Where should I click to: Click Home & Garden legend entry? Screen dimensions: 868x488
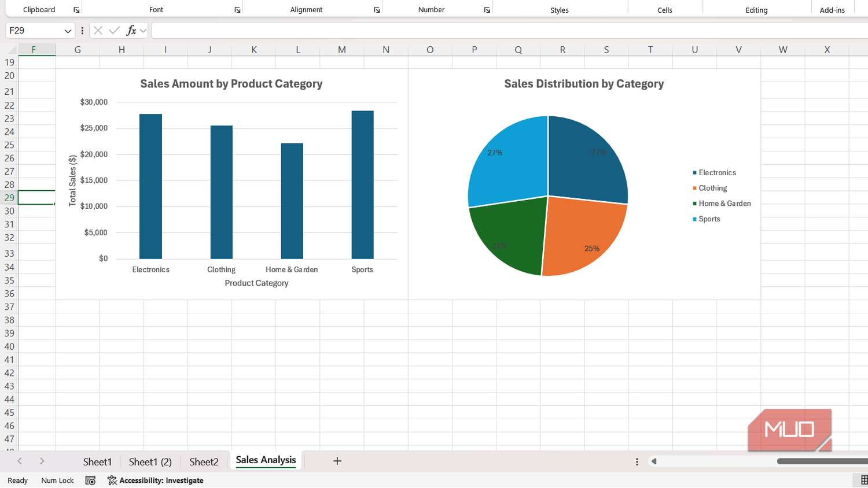(x=724, y=204)
